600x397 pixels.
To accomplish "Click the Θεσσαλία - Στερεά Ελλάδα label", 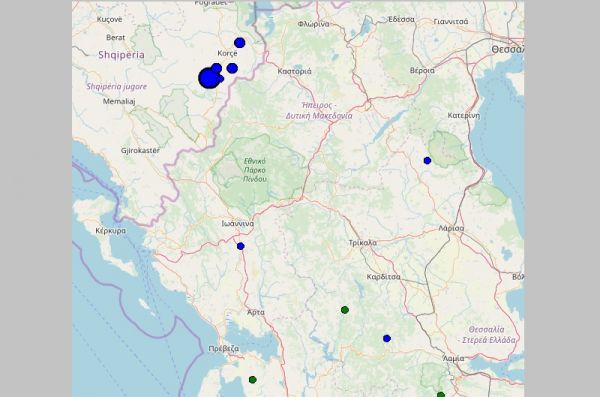I will coord(487,335).
